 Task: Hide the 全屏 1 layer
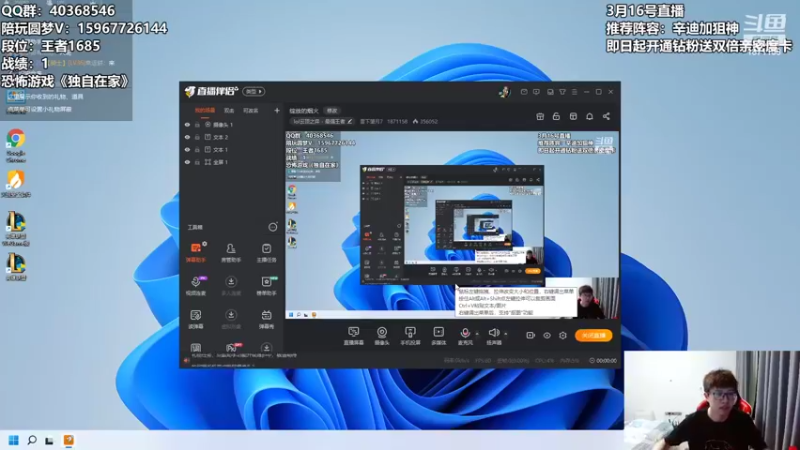pyautogui.click(x=187, y=162)
